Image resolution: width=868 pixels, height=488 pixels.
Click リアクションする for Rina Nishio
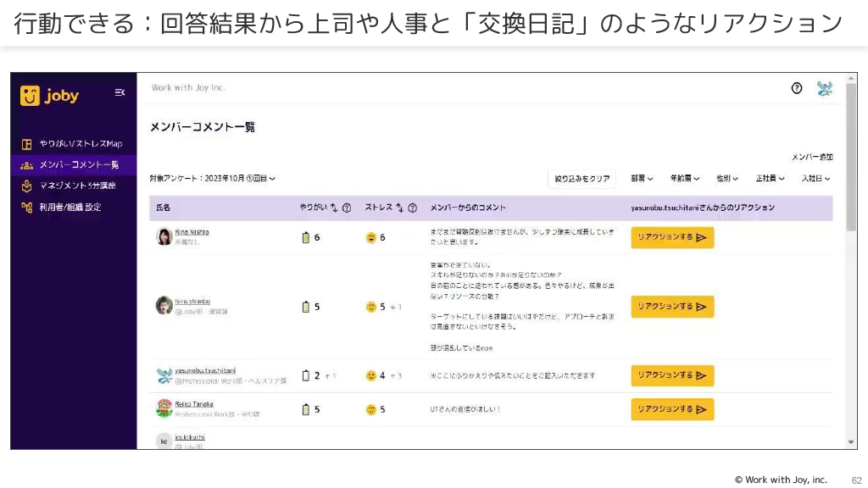(672, 238)
